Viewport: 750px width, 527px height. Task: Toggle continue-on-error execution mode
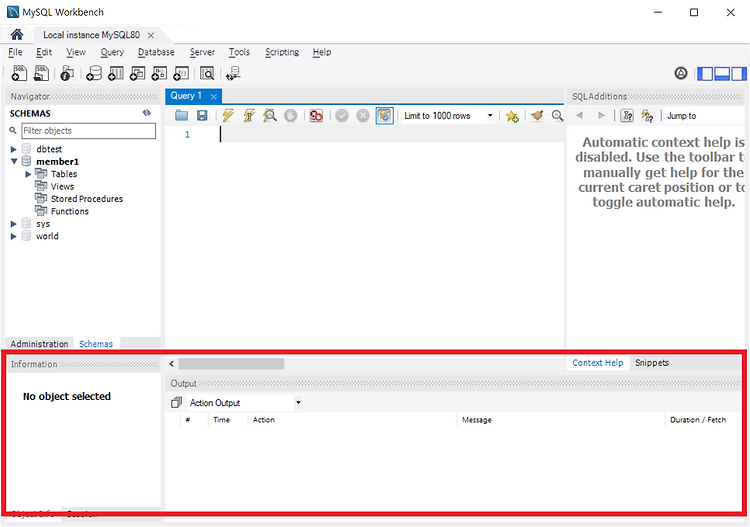coord(316,115)
